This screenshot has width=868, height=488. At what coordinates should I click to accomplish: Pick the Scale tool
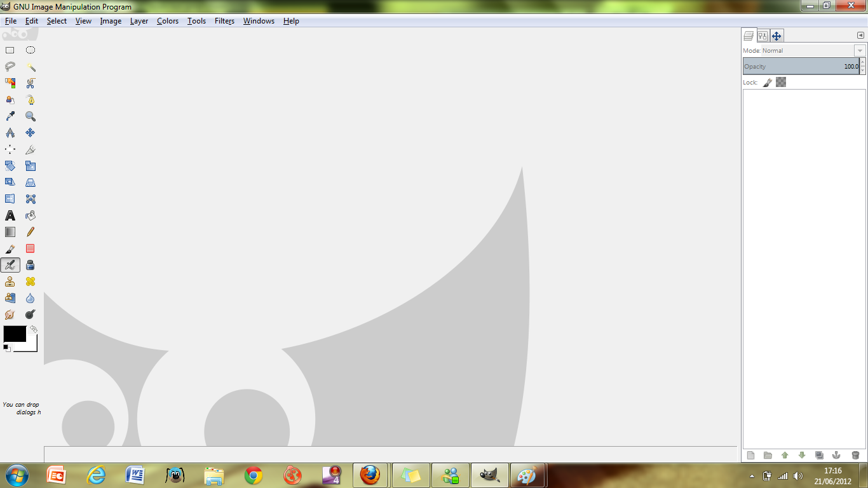(31, 166)
